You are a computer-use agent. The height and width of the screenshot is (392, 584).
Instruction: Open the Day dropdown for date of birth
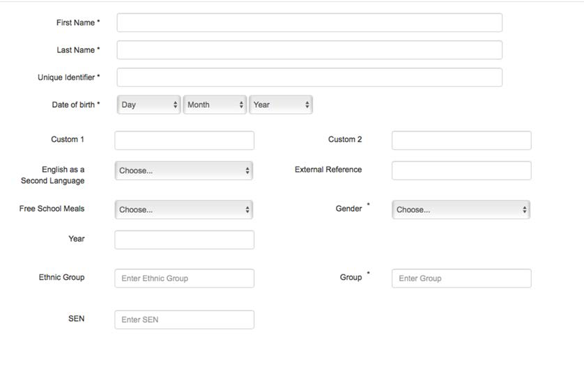coord(149,104)
